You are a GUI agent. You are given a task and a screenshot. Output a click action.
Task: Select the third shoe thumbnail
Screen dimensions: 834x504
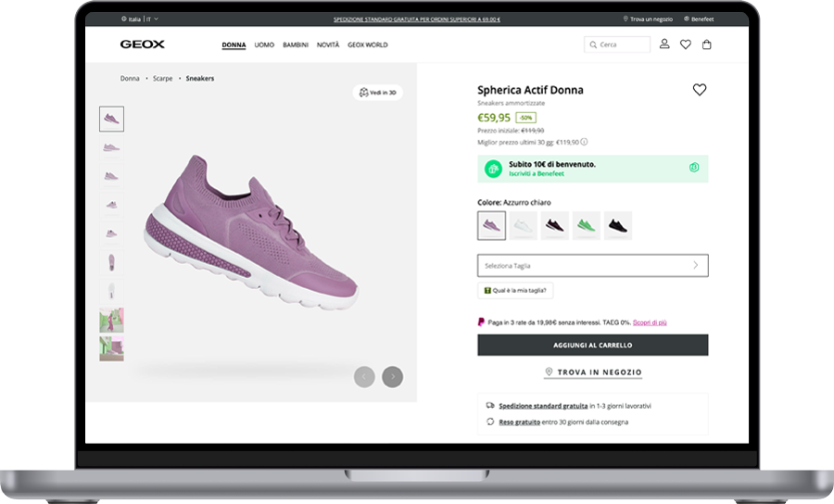click(x=112, y=176)
